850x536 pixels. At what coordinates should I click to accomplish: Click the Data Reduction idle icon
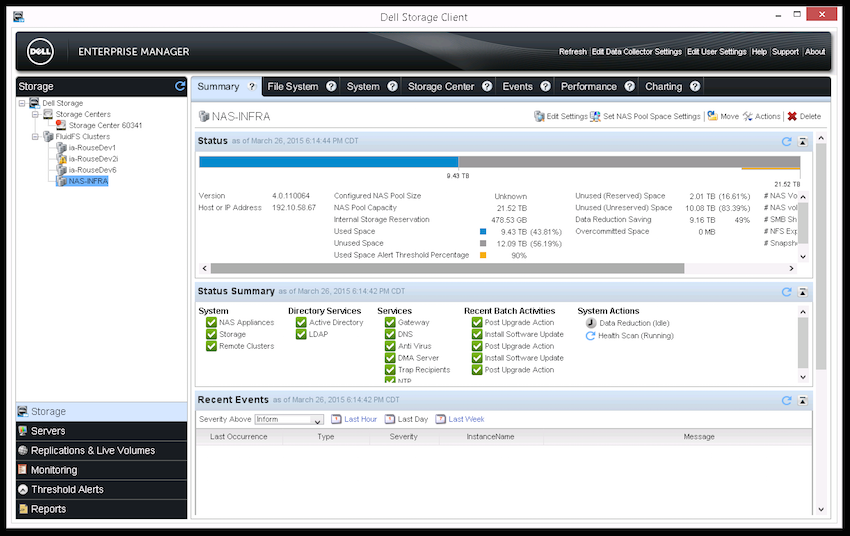tap(591, 323)
